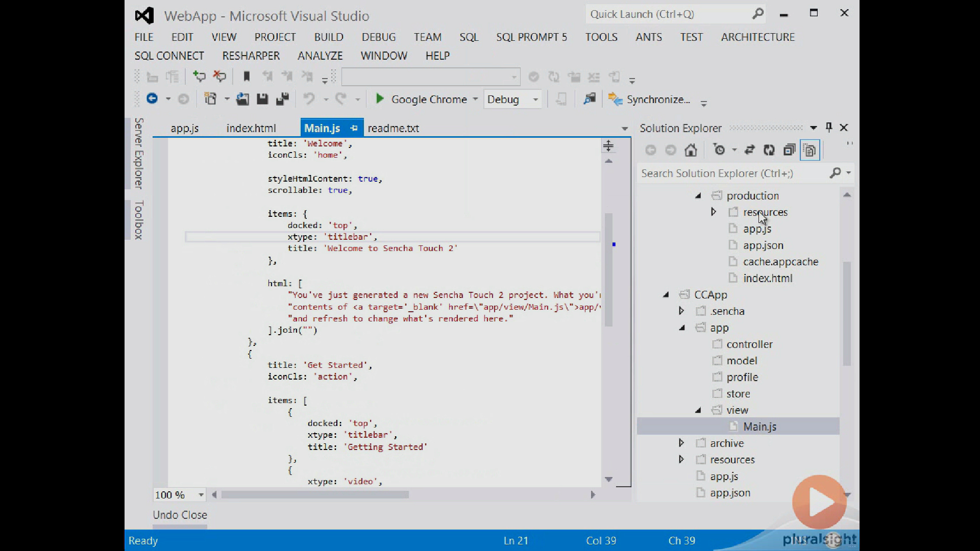This screenshot has height=551, width=980.
Task: Click the Undo arrow icon
Action: pos(308,99)
